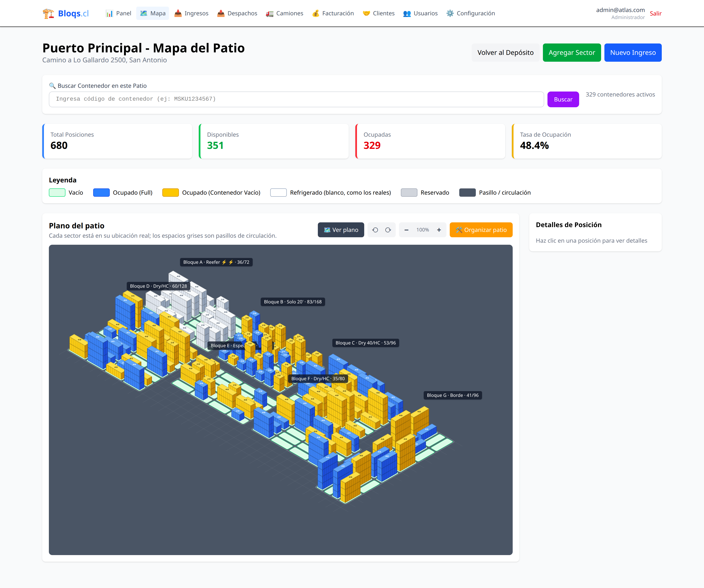Image resolution: width=704 pixels, height=588 pixels.
Task: Click the Panel bar chart icon
Action: point(109,13)
